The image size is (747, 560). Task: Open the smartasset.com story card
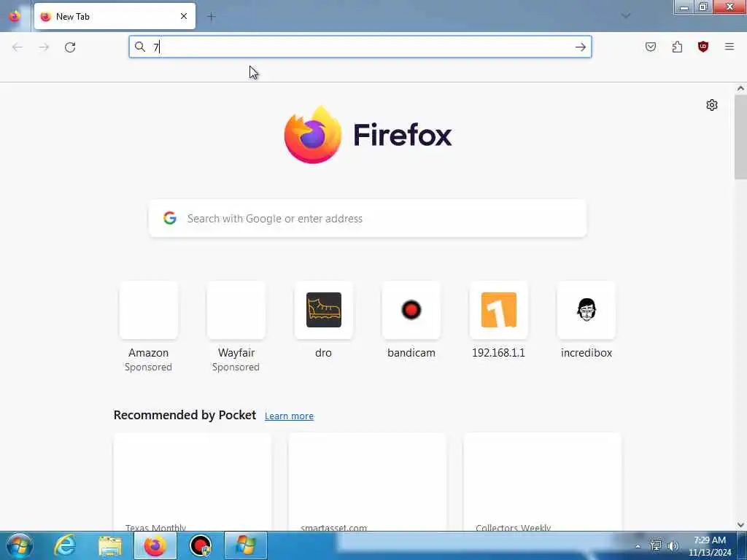tap(368, 482)
